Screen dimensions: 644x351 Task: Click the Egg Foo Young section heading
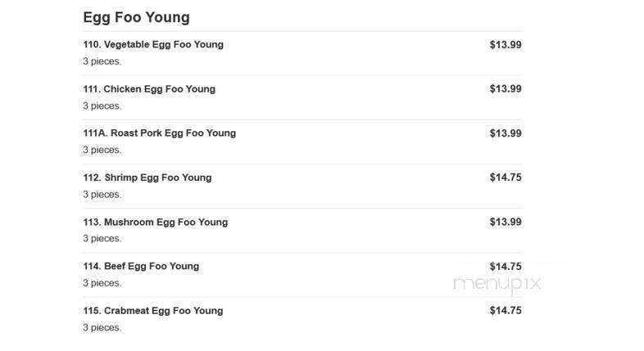tap(136, 17)
